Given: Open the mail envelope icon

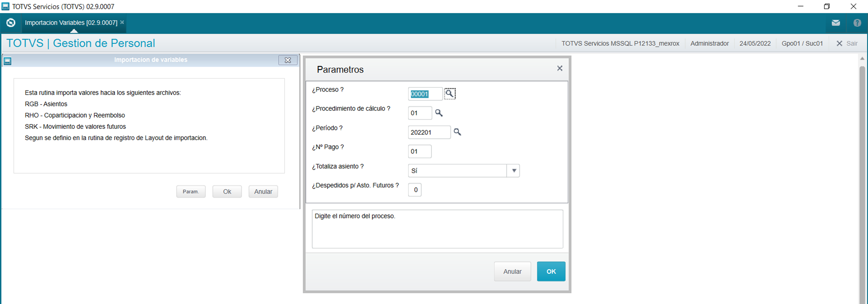Looking at the screenshot, I should click(x=836, y=23).
